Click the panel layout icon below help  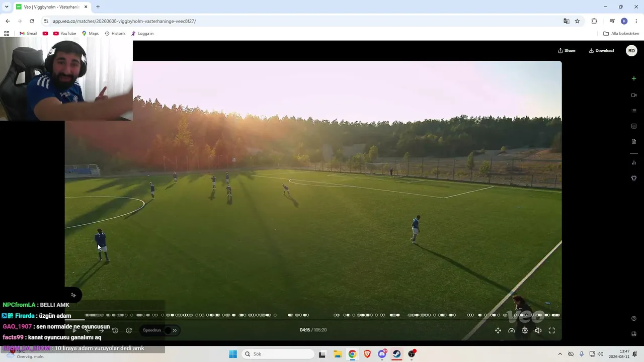pos(634,334)
